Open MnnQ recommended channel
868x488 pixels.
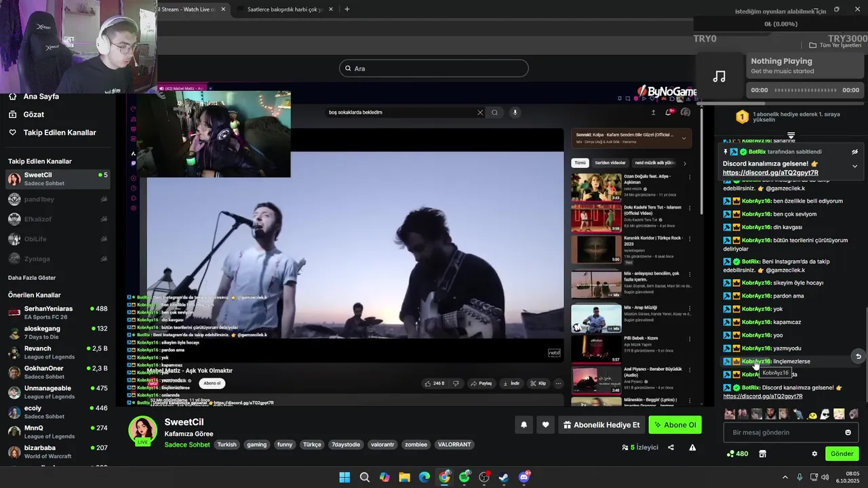click(58, 432)
